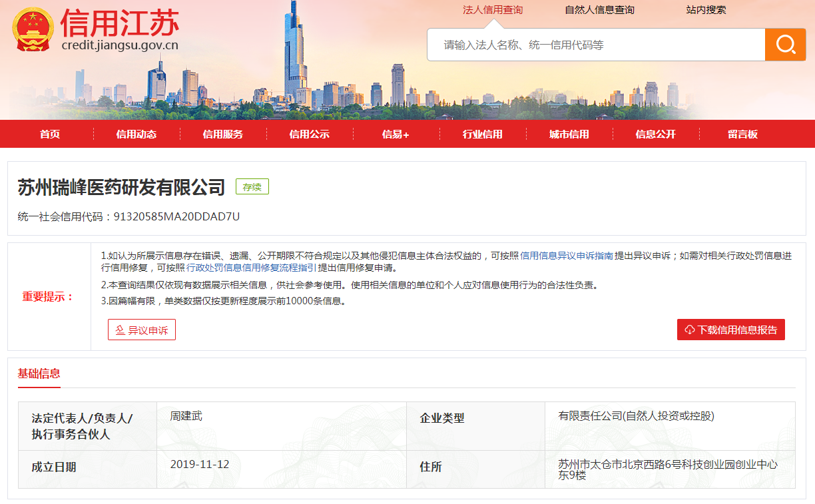Click 下载信用信息报告 download button

[x=731, y=330]
